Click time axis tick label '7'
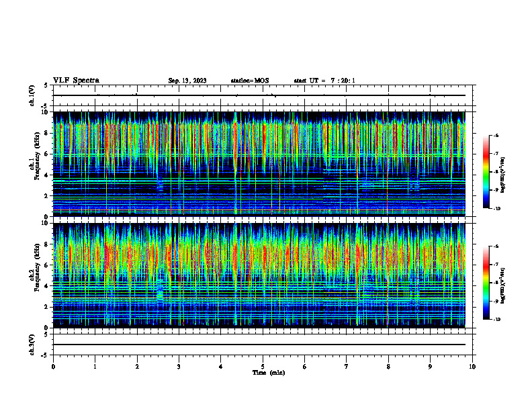This screenshot has height=411, width=532. point(347,367)
